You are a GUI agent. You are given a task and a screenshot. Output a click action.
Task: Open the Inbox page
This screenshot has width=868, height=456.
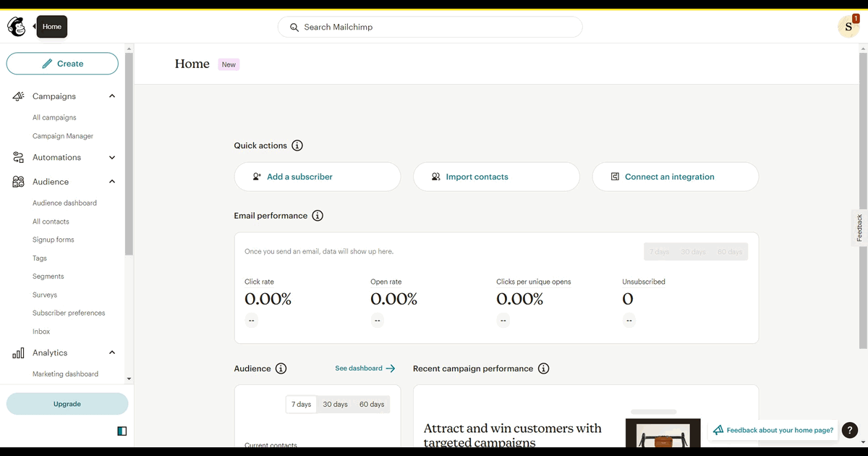pos(41,332)
